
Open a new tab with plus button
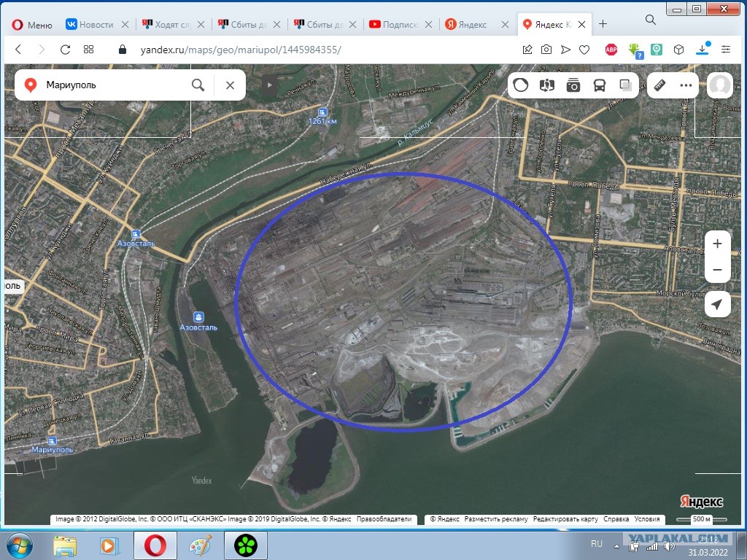pyautogui.click(x=603, y=24)
